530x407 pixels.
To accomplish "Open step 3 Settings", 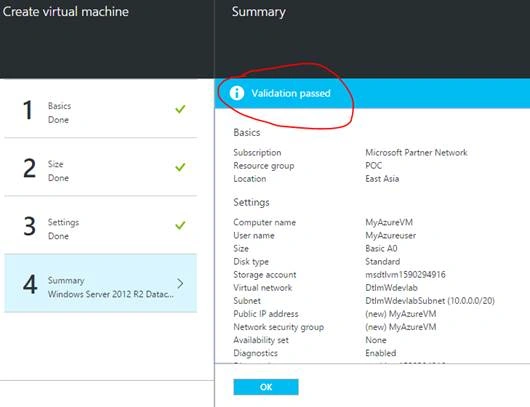I will 100,227.
